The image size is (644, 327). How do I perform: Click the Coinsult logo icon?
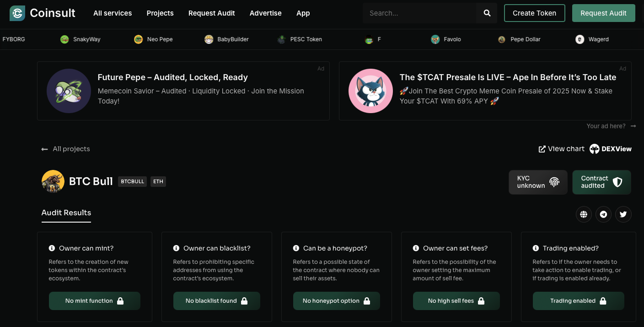(x=17, y=13)
